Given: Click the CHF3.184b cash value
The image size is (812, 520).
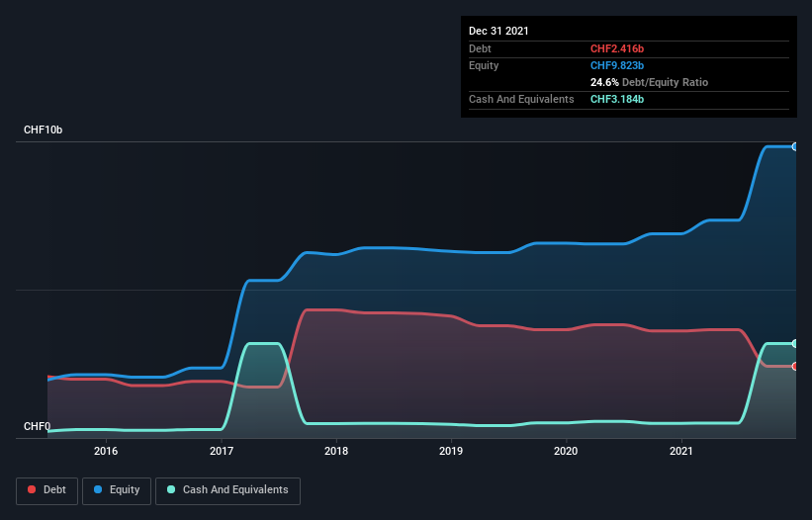Looking at the screenshot, I should (x=617, y=99).
